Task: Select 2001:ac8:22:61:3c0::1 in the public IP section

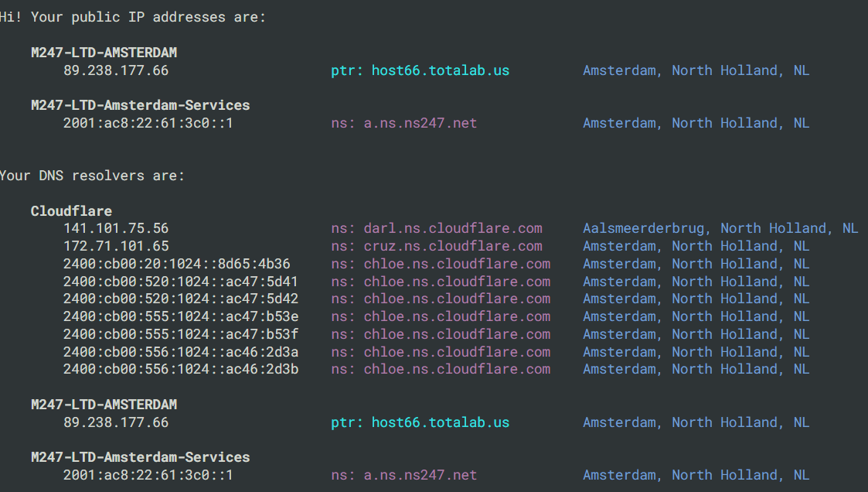Action: pyautogui.click(x=148, y=123)
